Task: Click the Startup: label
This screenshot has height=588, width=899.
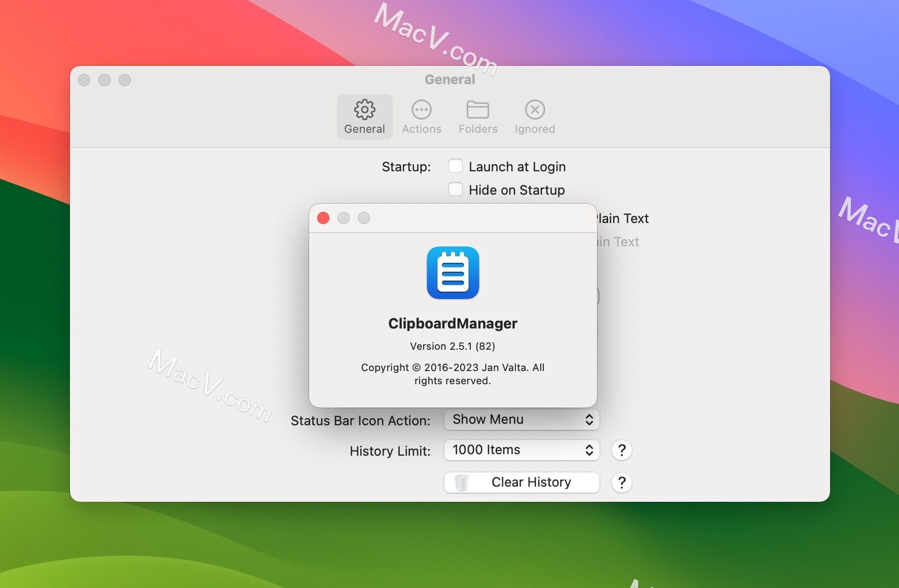Action: (406, 167)
